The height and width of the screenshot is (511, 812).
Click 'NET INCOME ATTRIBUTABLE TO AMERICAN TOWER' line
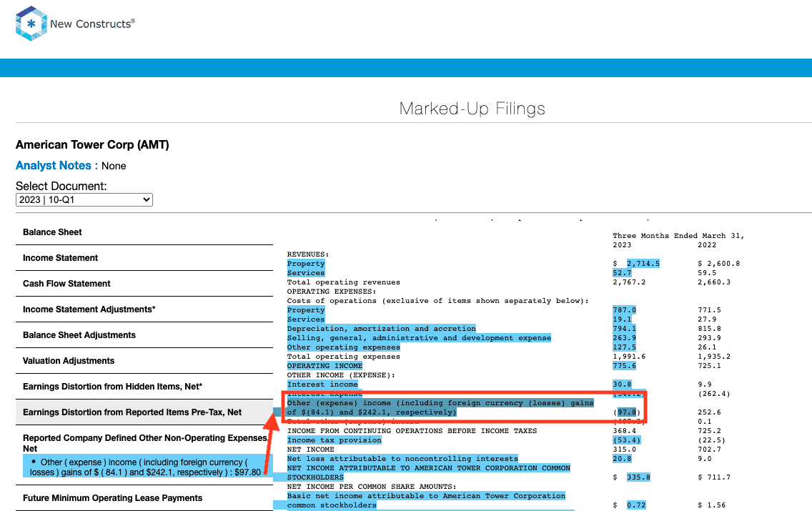(x=429, y=472)
